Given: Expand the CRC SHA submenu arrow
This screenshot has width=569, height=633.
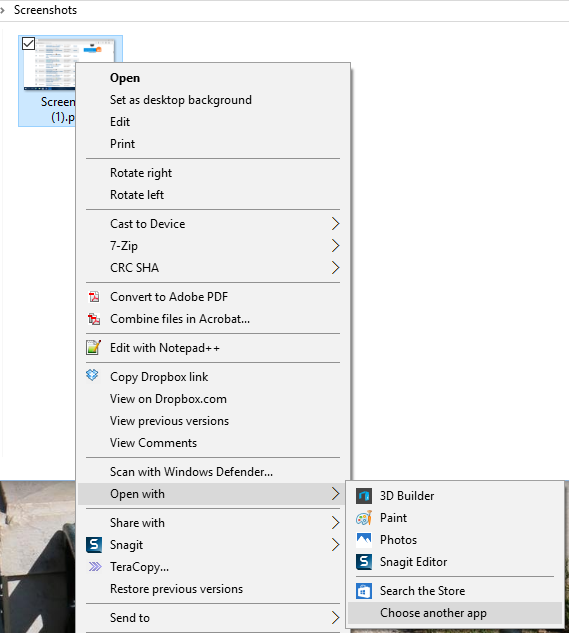Looking at the screenshot, I should (x=335, y=267).
